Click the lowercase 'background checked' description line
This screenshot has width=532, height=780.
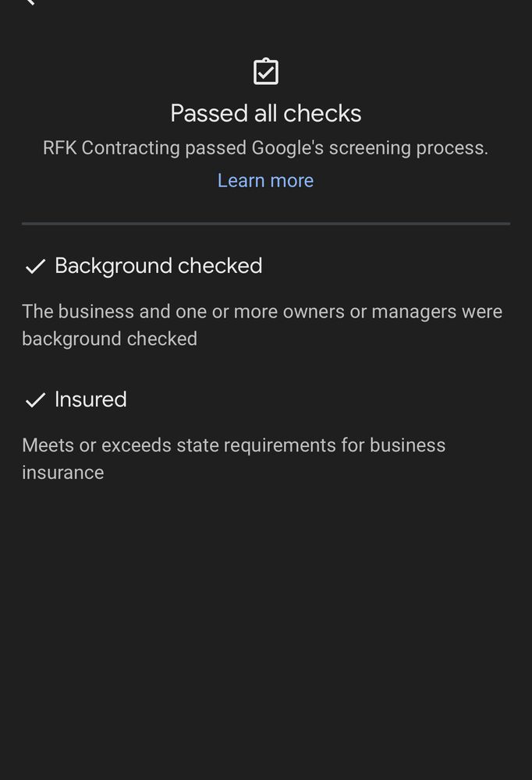pyautogui.click(x=109, y=339)
